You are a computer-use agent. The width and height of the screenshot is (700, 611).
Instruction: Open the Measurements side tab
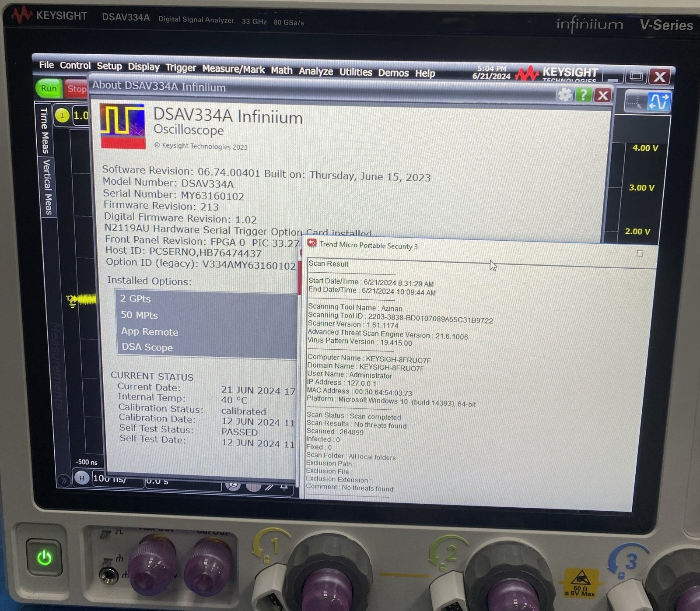[57, 365]
